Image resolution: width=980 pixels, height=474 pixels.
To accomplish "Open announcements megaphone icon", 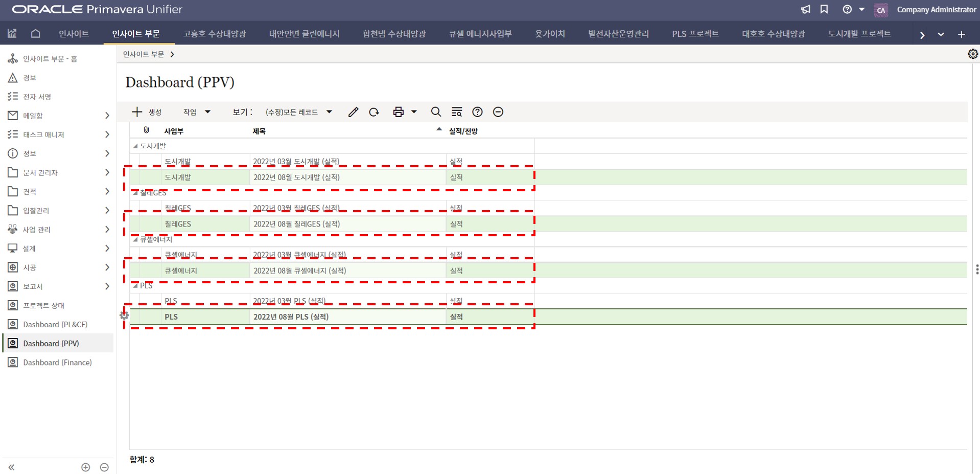I will [805, 10].
